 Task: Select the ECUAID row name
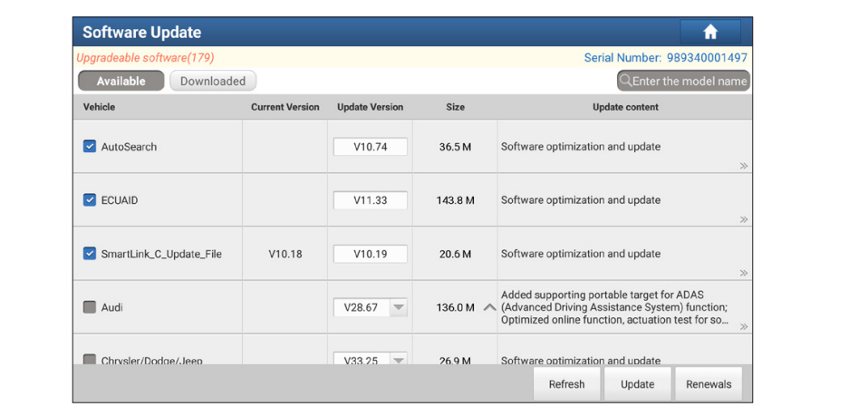click(x=120, y=200)
